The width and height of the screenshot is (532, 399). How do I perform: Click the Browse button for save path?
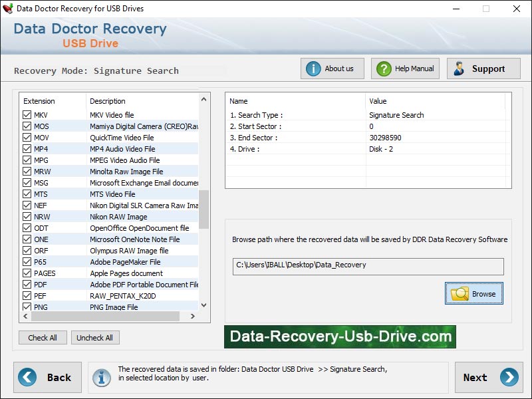point(473,293)
